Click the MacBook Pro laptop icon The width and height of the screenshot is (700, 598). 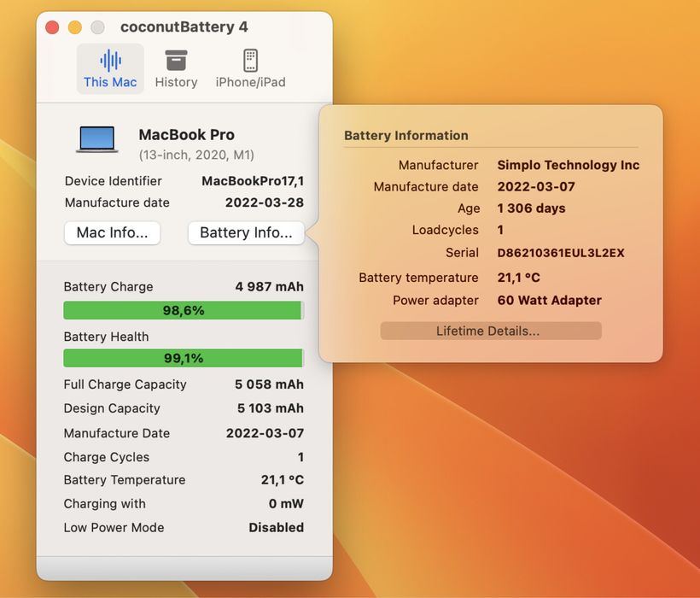click(x=96, y=139)
